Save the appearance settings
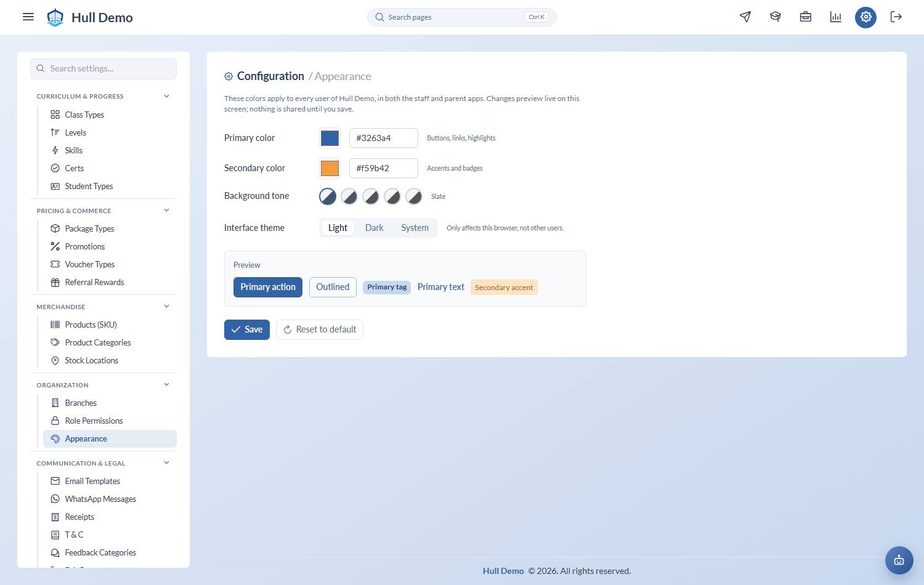 coord(247,329)
